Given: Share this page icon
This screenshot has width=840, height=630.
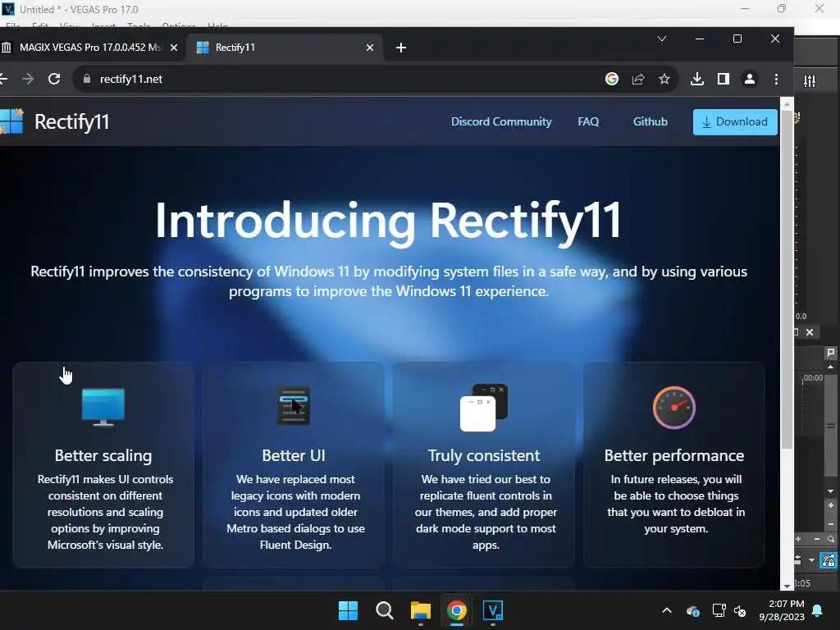Looking at the screenshot, I should pos(638,80).
